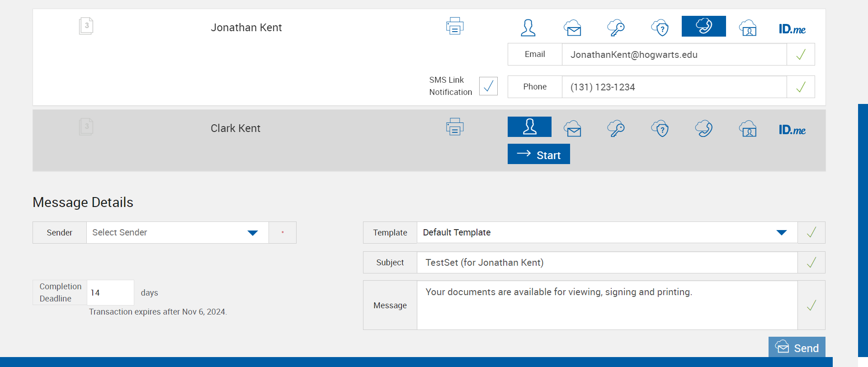
Task: Click the Email address input field
Action: (674, 55)
